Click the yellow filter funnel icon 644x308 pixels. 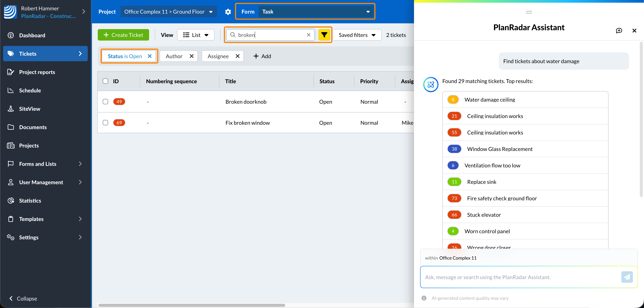(324, 35)
